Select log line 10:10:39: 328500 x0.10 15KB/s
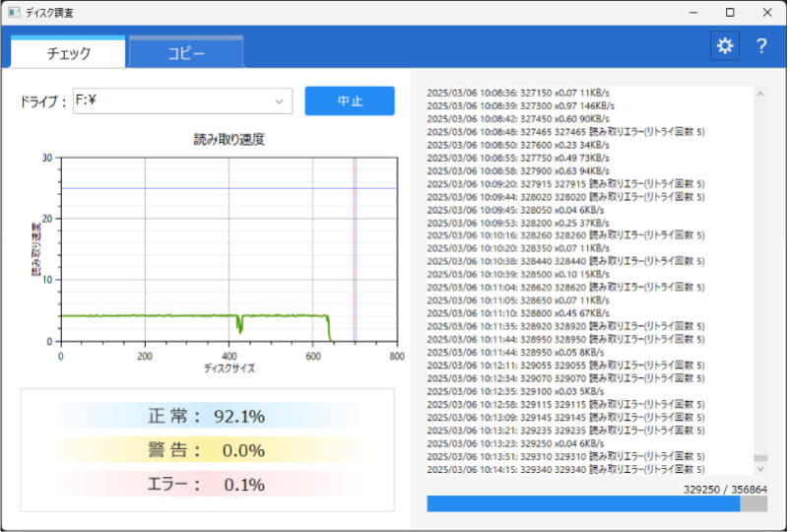This screenshot has height=532, width=788. (518, 275)
